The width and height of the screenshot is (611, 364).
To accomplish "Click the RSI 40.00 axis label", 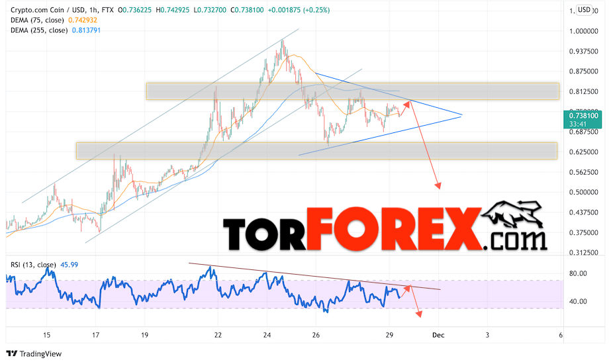I will pos(578,302).
